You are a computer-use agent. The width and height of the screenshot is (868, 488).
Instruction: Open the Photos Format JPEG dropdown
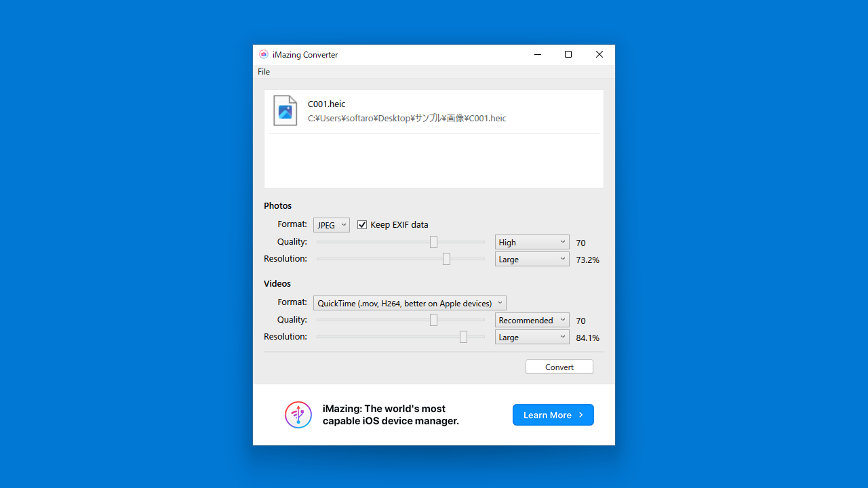coord(332,225)
